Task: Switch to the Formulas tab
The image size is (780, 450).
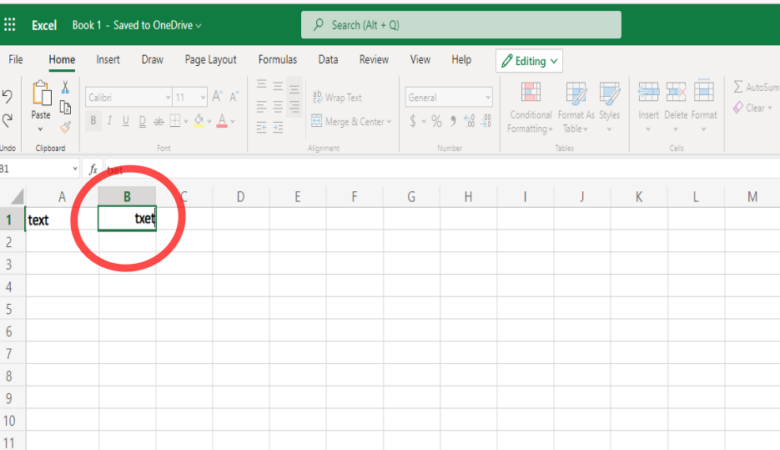Action: 277,60
